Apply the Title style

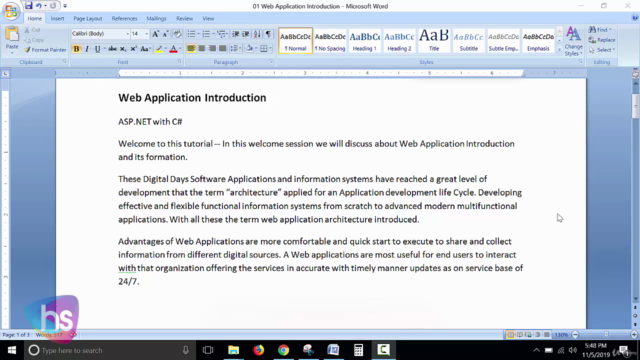434,41
